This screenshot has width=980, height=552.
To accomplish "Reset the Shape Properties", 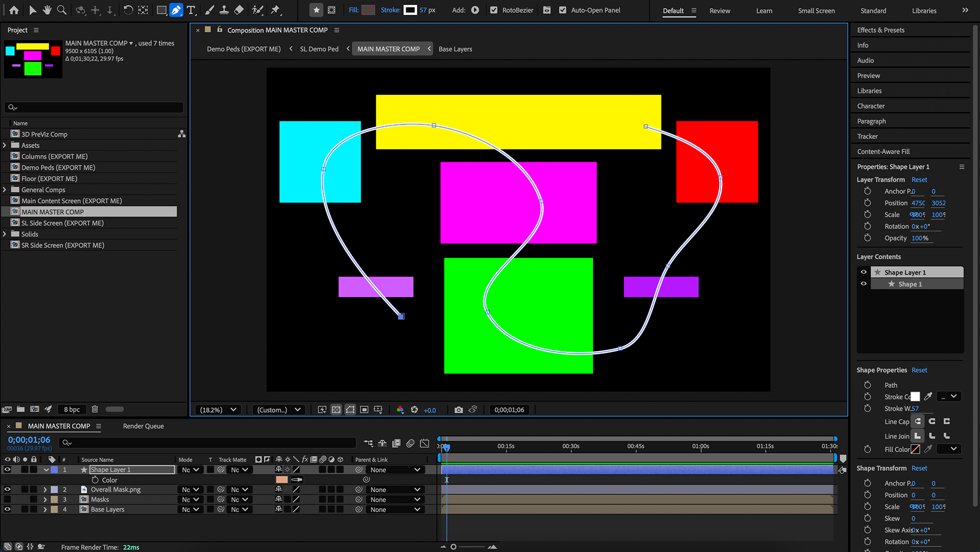I will pyautogui.click(x=919, y=370).
